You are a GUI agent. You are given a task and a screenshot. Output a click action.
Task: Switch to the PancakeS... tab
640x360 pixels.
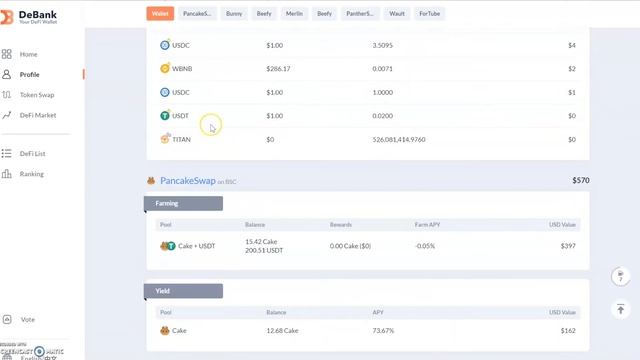[197, 13]
